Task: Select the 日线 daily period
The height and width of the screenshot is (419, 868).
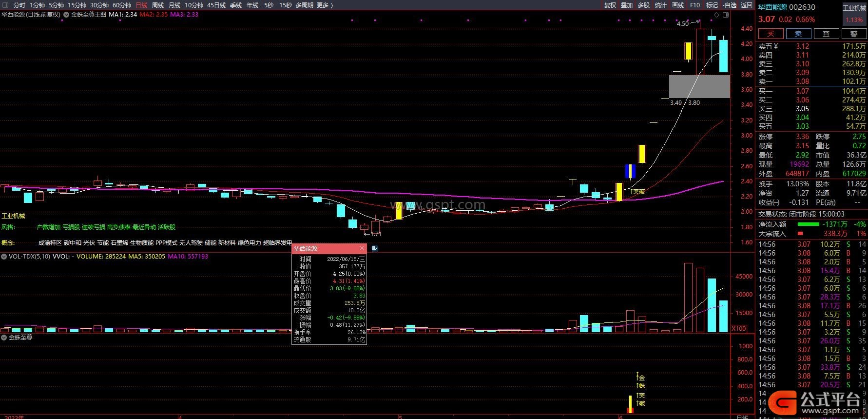Action: pyautogui.click(x=141, y=5)
